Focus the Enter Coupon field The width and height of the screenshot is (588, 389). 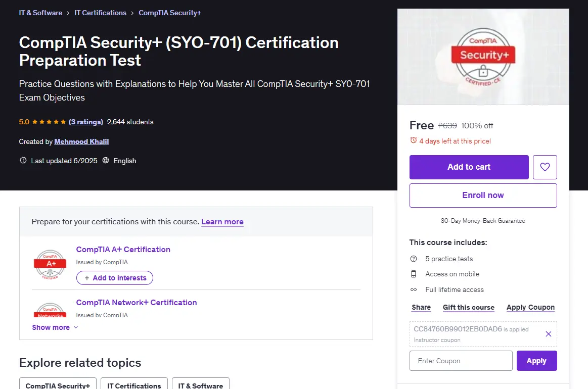coord(461,361)
